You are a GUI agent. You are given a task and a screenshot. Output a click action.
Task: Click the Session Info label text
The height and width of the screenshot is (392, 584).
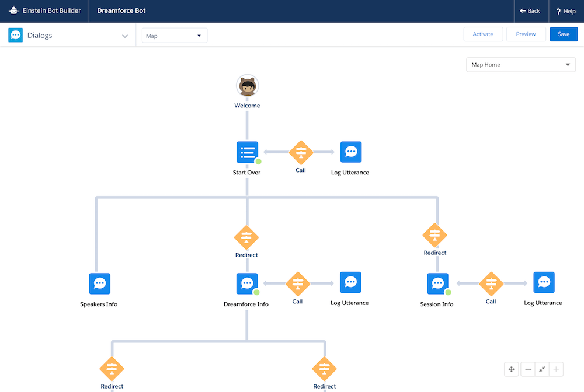pos(437,304)
